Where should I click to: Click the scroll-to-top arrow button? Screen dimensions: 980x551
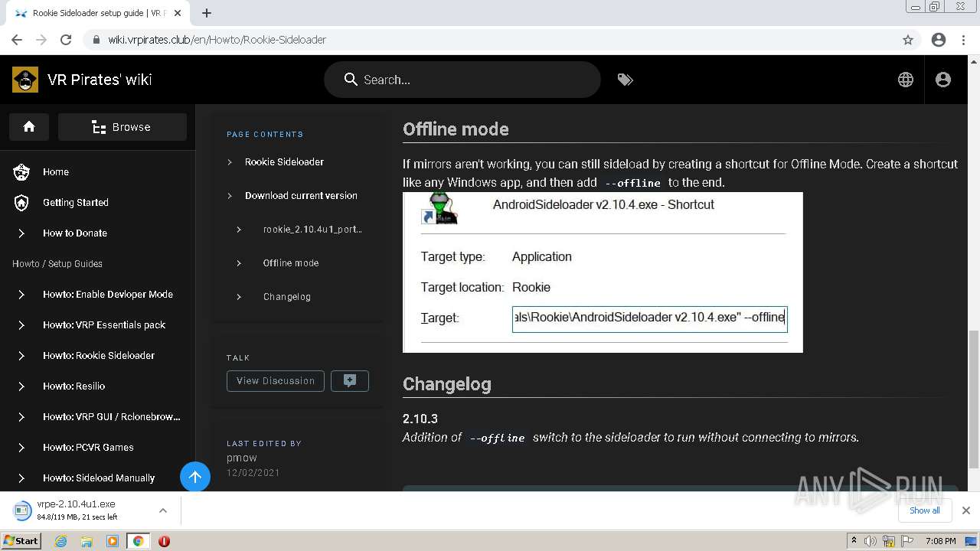click(x=195, y=478)
